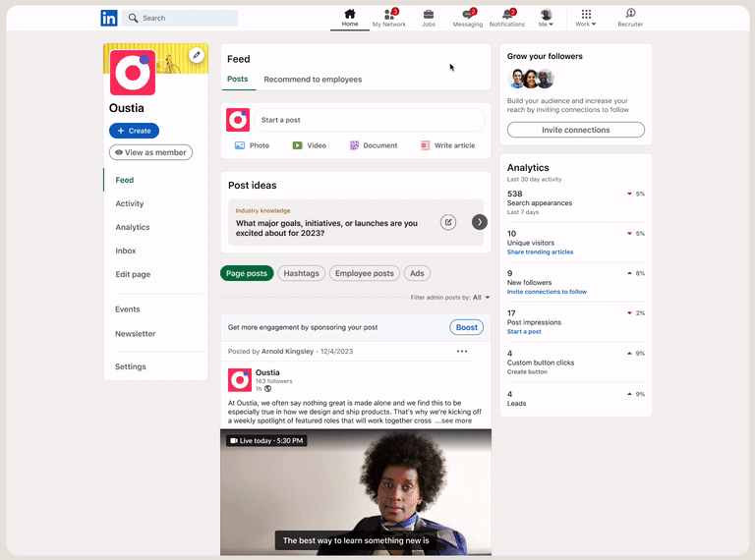This screenshot has width=755, height=560.
Task: Select the Ads filter pill
Action: tap(417, 273)
